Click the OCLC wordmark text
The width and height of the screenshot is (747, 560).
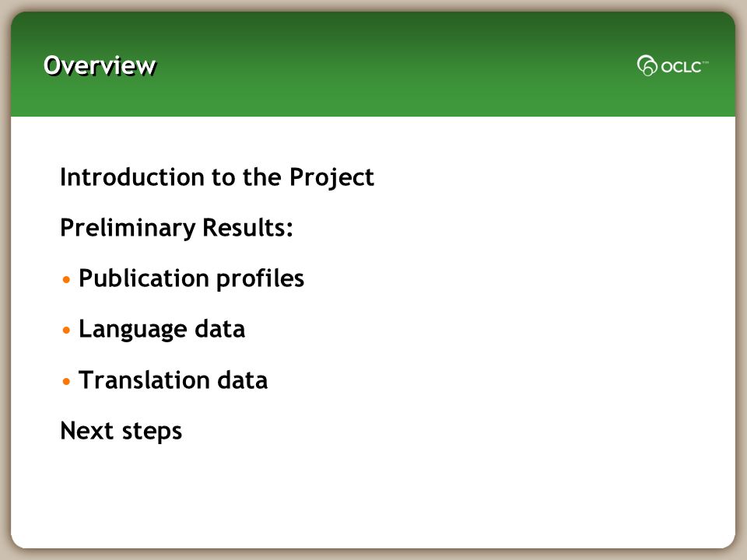(681, 67)
